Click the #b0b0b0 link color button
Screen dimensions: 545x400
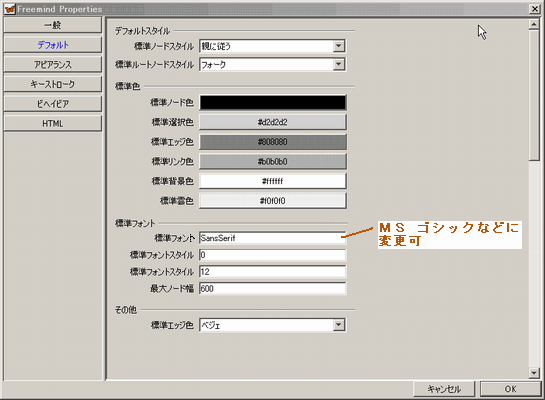tap(273, 162)
